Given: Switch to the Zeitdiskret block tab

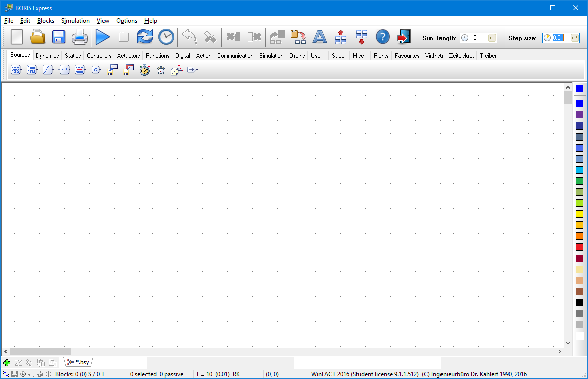Looking at the screenshot, I should [461, 56].
